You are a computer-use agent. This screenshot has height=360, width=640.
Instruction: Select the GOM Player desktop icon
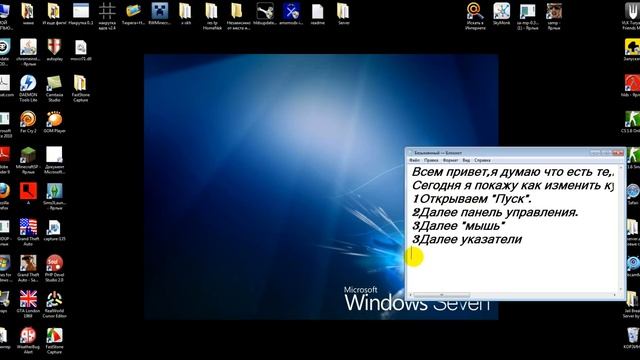pos(54,122)
